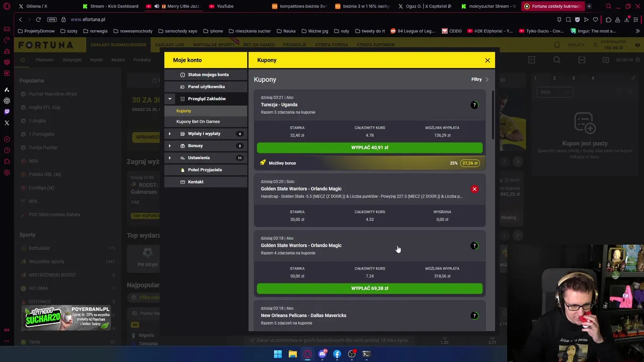Click the Możliwy bonus 25% bar
This screenshot has width=644, height=362.
tap(370, 163)
